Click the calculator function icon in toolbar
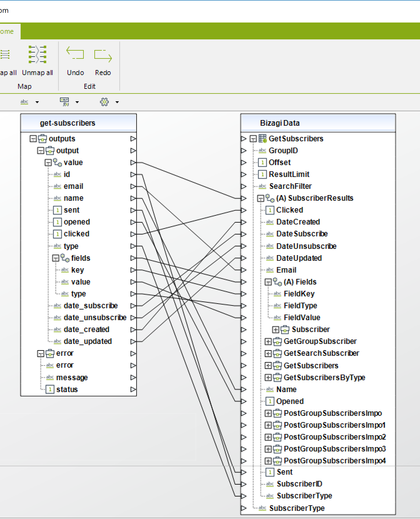This screenshot has width=420, height=519. pos(64,102)
